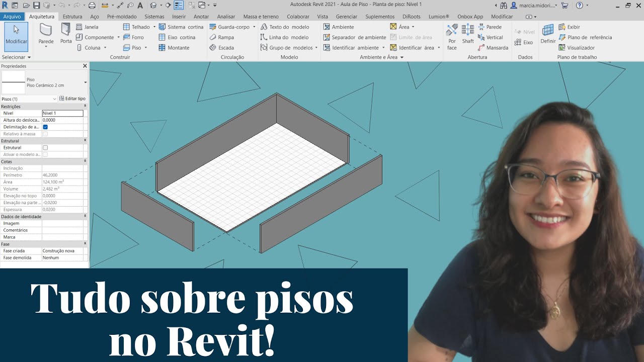Select the Eixo grid tool
The width and height of the screenshot is (644, 362).
click(x=524, y=42)
